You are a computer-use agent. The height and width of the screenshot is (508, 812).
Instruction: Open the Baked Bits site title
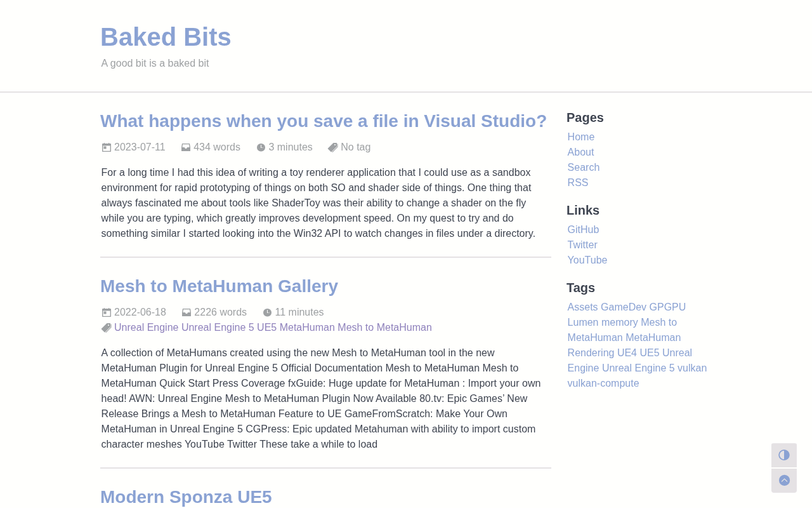coord(166,37)
